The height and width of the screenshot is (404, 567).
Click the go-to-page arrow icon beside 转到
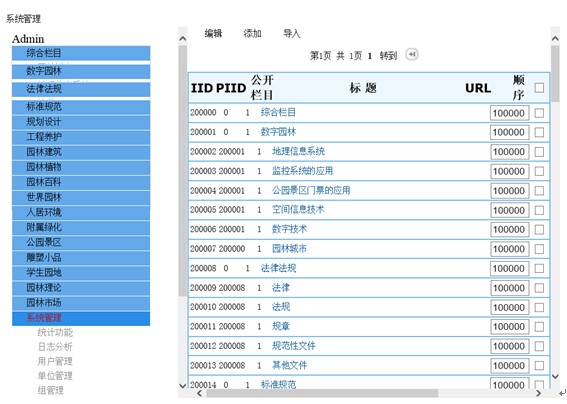412,54
